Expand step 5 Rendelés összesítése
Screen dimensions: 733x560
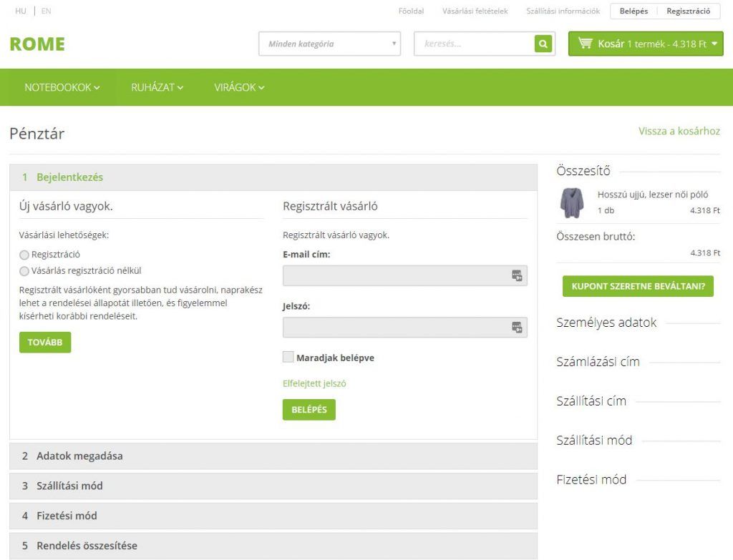pyautogui.click(x=273, y=546)
